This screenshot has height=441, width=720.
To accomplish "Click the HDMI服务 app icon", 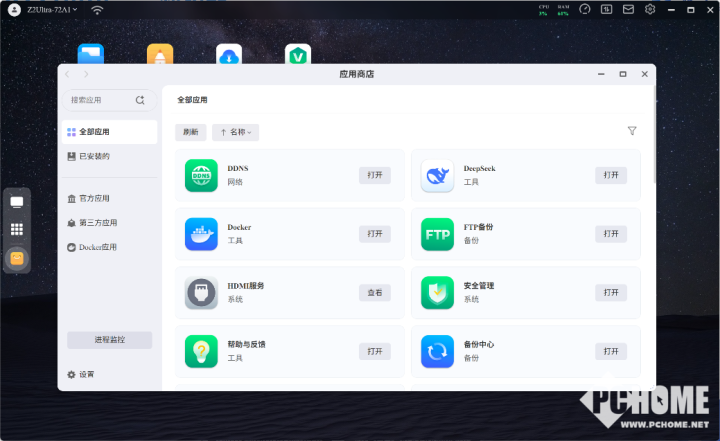I will (x=201, y=293).
